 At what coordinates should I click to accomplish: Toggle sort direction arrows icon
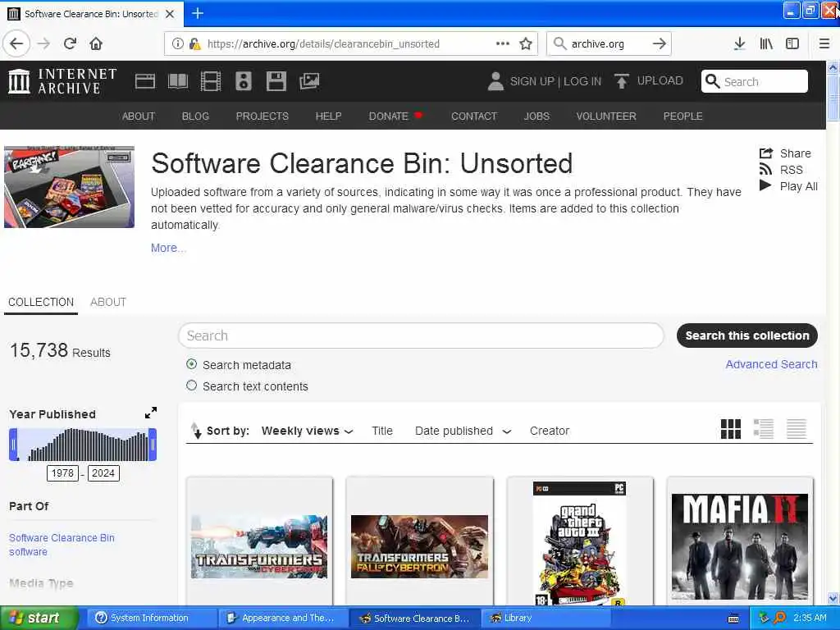[x=196, y=431]
